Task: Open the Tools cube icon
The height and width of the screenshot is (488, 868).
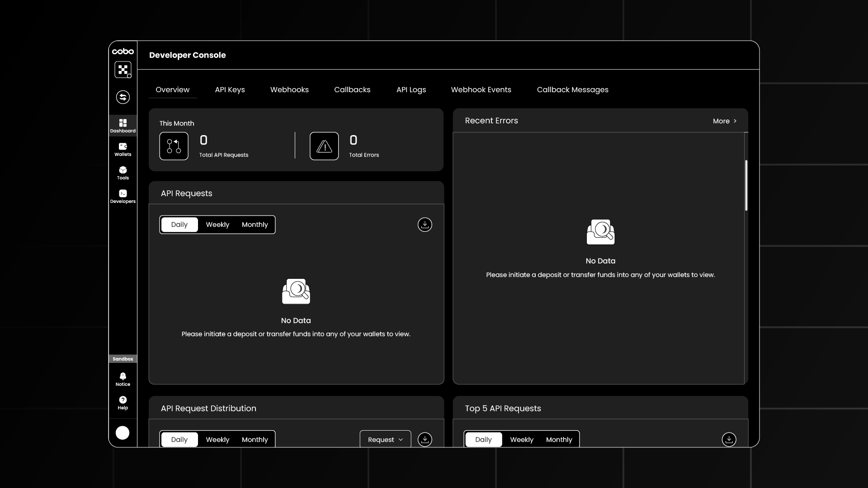Action: (123, 173)
